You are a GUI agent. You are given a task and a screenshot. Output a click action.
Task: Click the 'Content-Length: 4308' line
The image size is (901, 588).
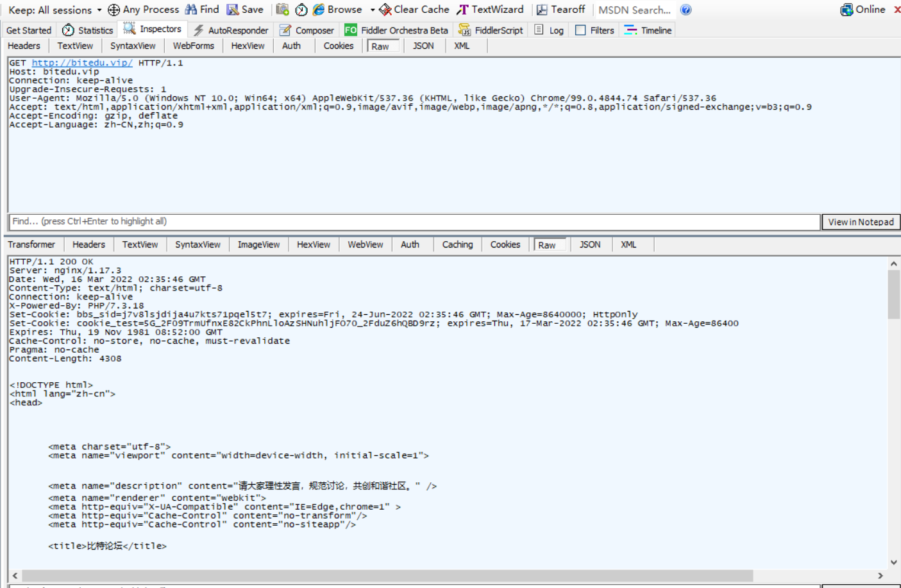[x=65, y=358]
